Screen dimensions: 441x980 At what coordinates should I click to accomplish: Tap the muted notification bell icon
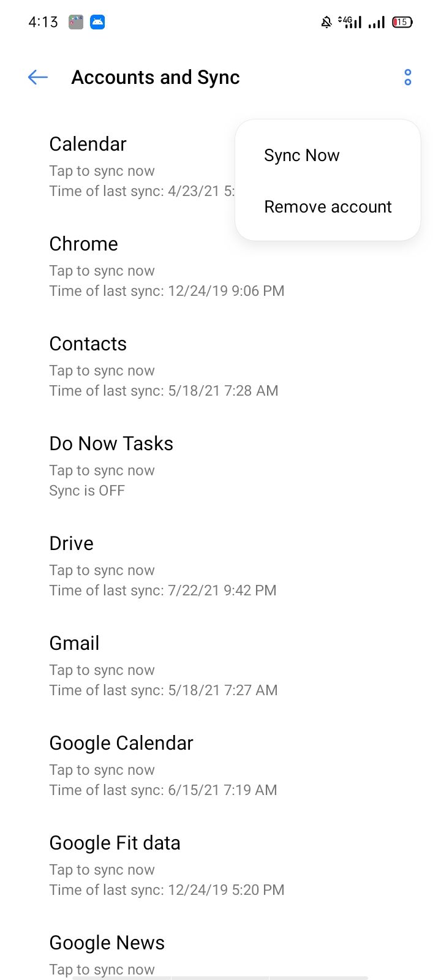(x=326, y=23)
